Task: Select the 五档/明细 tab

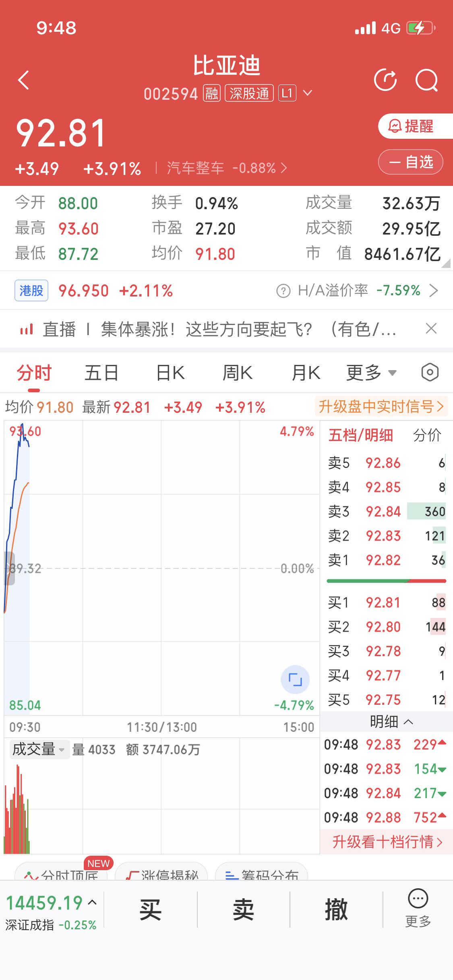Action: [x=360, y=435]
